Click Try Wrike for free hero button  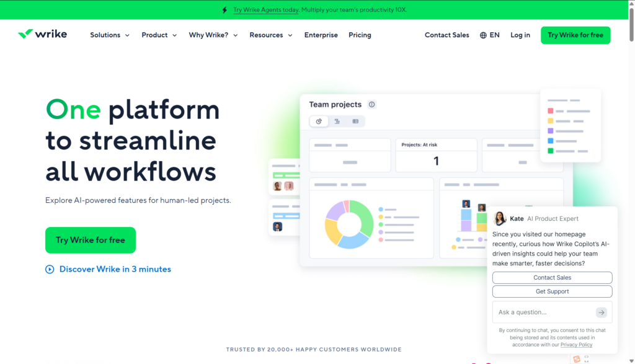[91, 240]
